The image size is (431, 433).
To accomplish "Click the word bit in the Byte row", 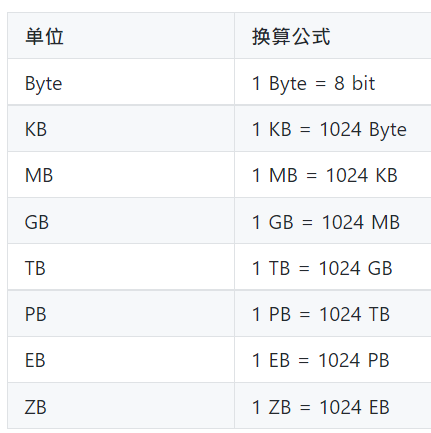I will 364,83.
